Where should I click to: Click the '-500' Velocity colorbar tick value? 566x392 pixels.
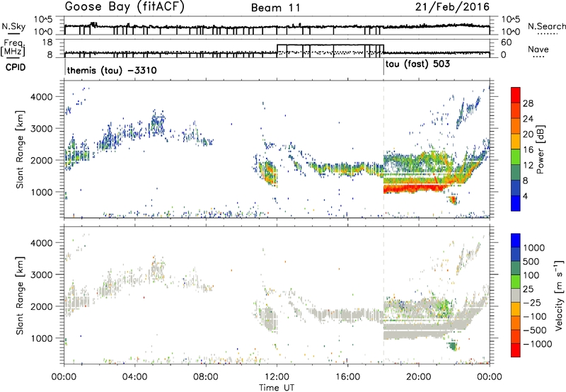click(535, 330)
